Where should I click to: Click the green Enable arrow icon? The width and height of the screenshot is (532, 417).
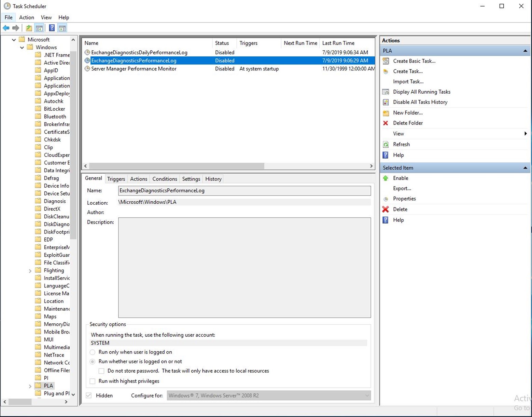click(386, 178)
